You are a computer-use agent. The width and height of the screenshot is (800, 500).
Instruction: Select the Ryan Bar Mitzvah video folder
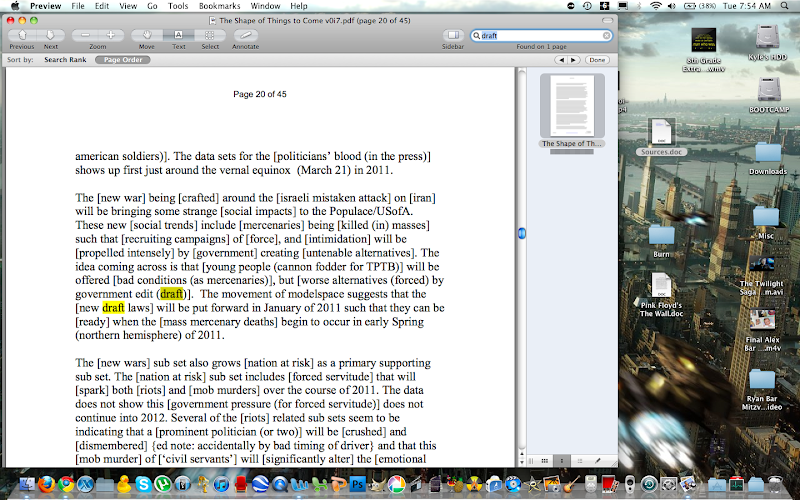tap(762, 389)
